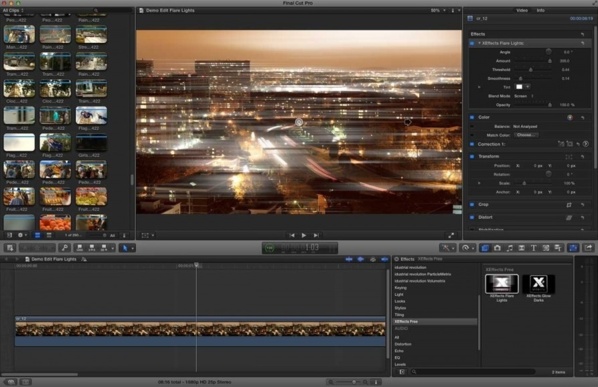Select the XEffects Flare Lights effect thumbnail
The image size is (598, 387).
click(502, 284)
